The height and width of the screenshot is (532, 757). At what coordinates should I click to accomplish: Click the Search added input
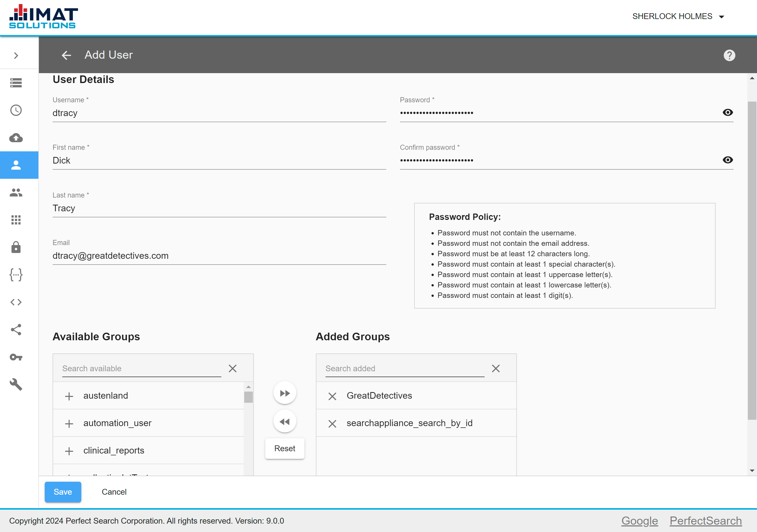point(405,369)
